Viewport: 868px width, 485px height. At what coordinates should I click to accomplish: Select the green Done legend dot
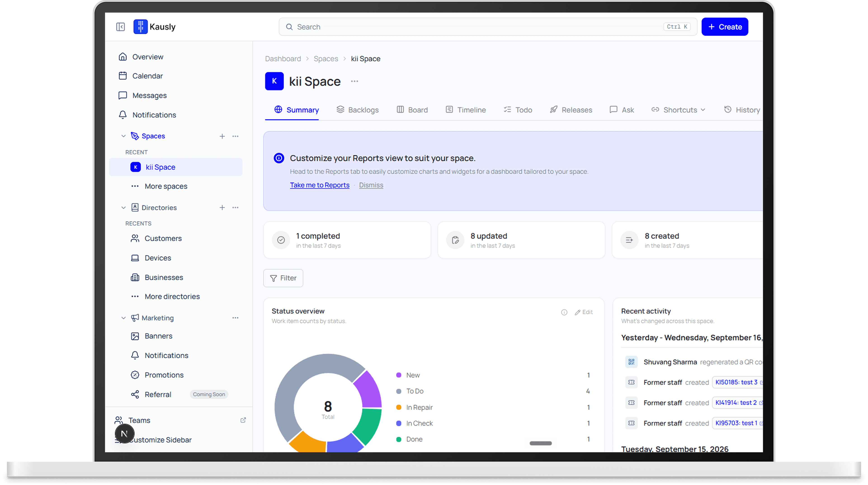(x=399, y=440)
